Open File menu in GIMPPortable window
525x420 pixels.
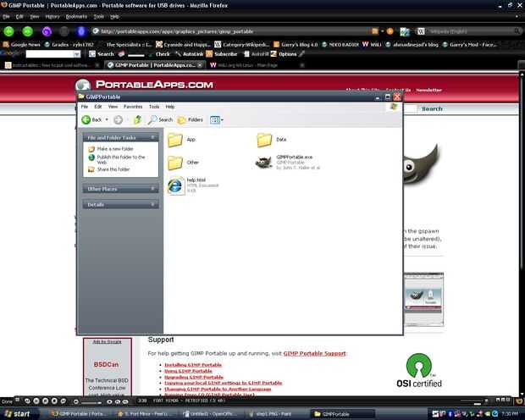click(85, 107)
